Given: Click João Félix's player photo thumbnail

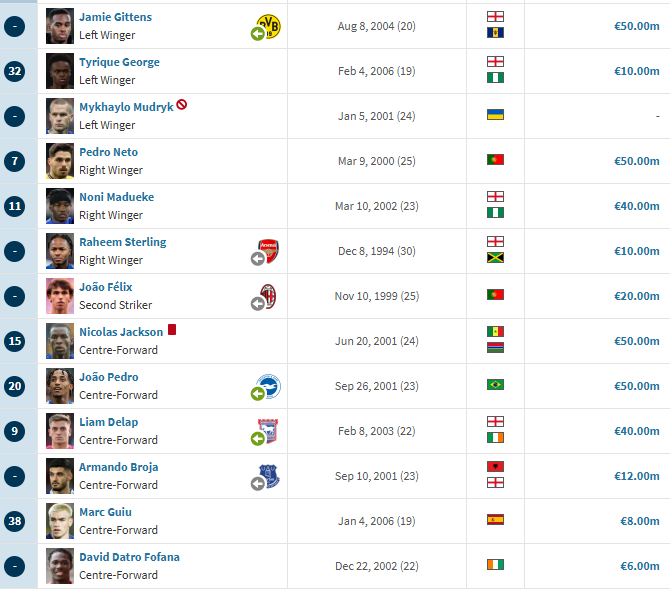Looking at the screenshot, I should tap(60, 296).
